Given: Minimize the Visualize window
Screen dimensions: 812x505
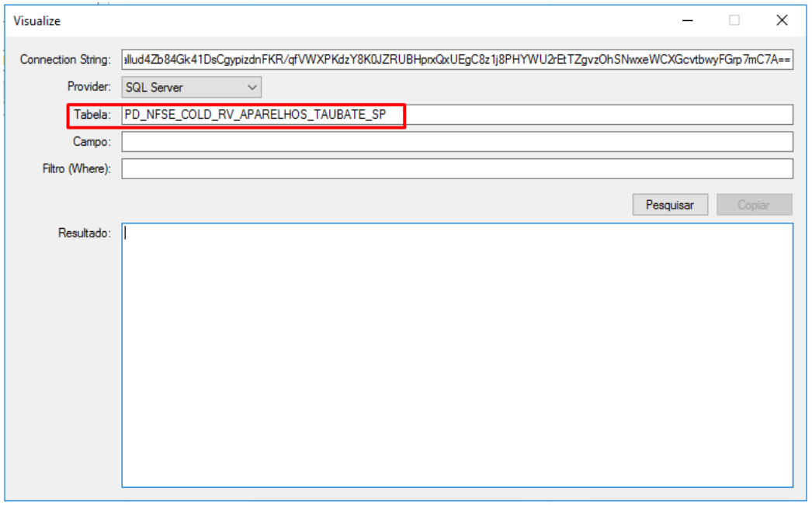Looking at the screenshot, I should [x=687, y=21].
